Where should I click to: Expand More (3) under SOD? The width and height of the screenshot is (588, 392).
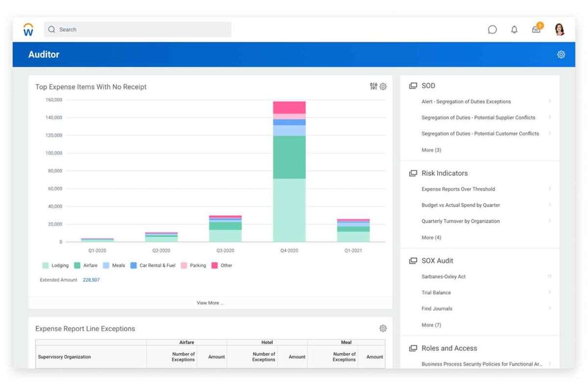click(431, 150)
